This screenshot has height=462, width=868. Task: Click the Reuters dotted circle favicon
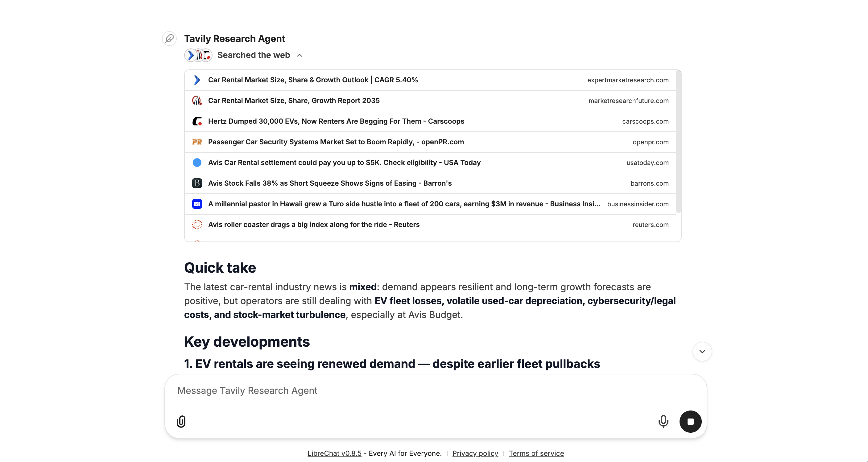197,225
